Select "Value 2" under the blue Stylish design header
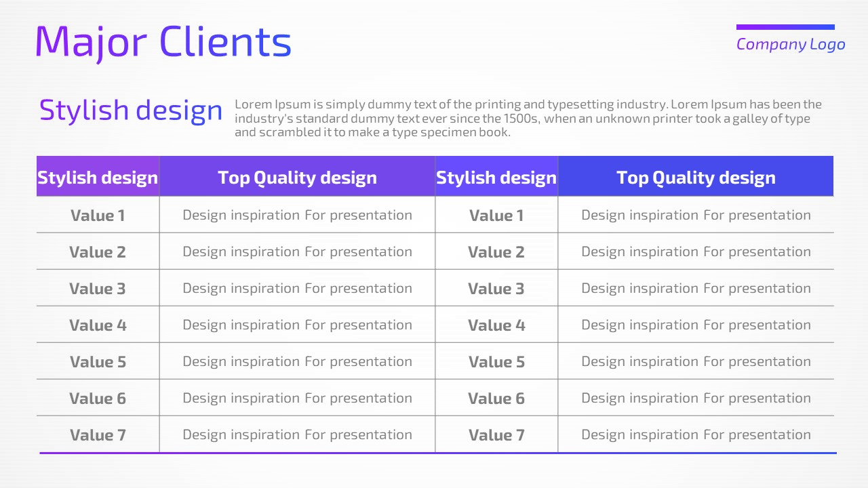 click(x=496, y=252)
